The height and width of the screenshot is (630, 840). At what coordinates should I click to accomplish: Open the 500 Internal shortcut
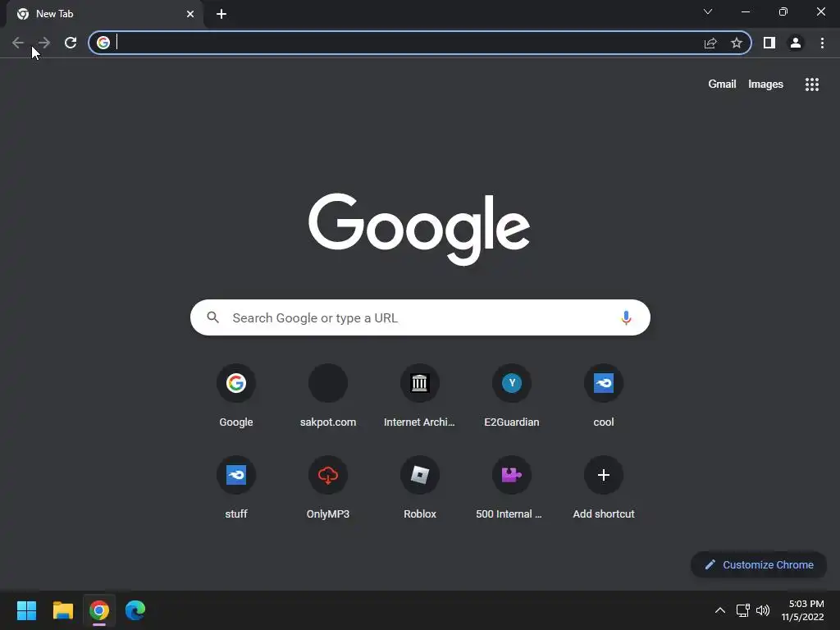tap(509, 487)
